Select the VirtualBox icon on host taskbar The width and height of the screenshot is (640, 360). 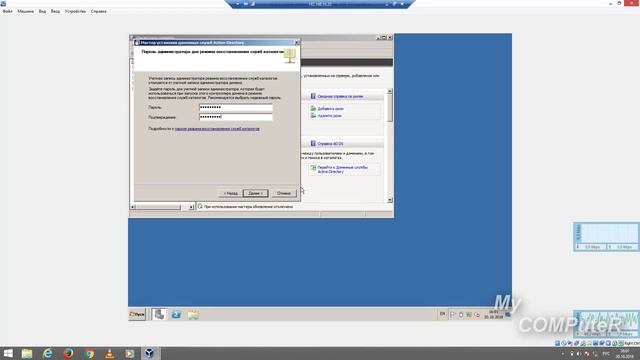150,353
